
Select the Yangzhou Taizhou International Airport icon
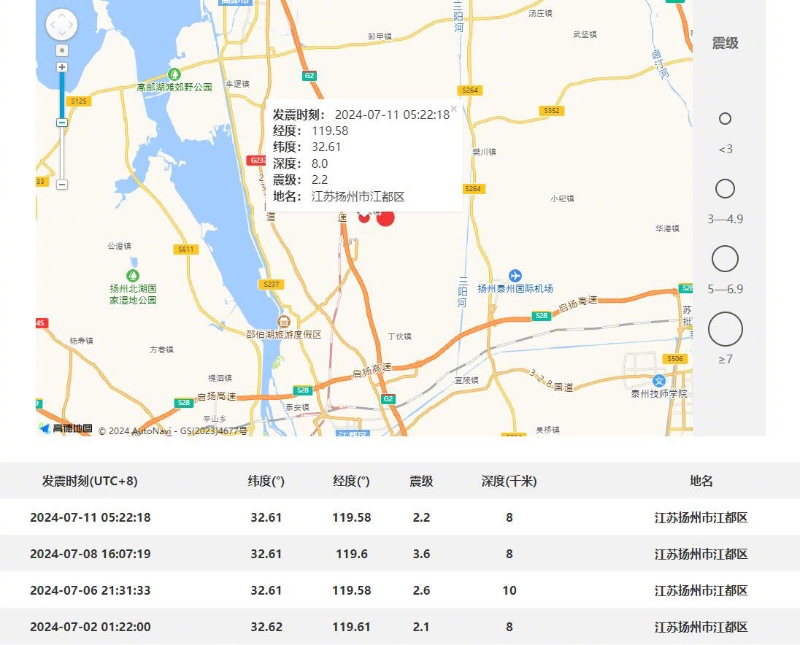[515, 275]
